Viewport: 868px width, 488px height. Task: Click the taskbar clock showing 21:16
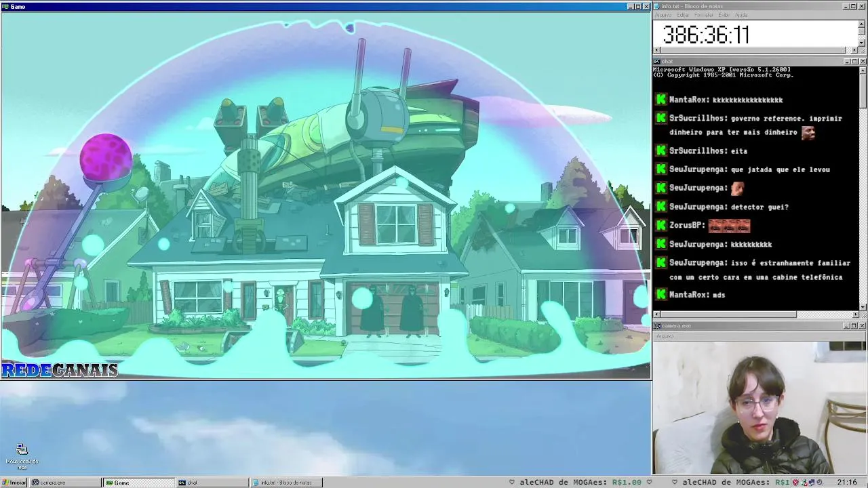tap(847, 483)
